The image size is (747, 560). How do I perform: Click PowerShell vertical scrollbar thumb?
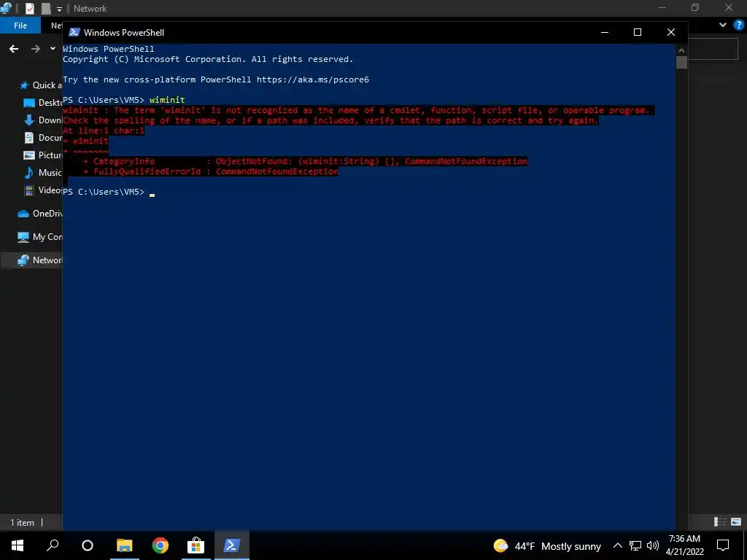(681, 63)
